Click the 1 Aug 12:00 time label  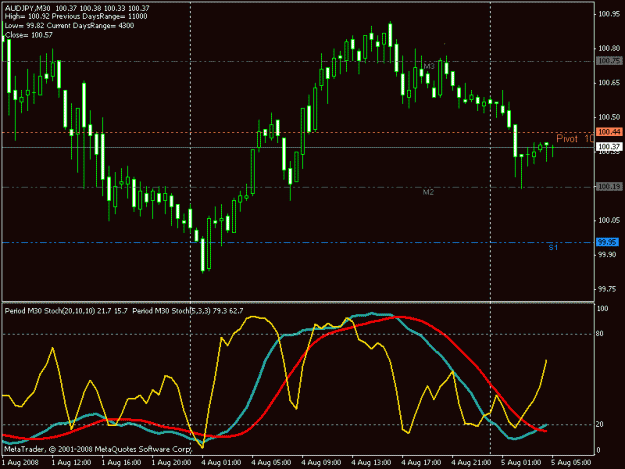click(71, 463)
